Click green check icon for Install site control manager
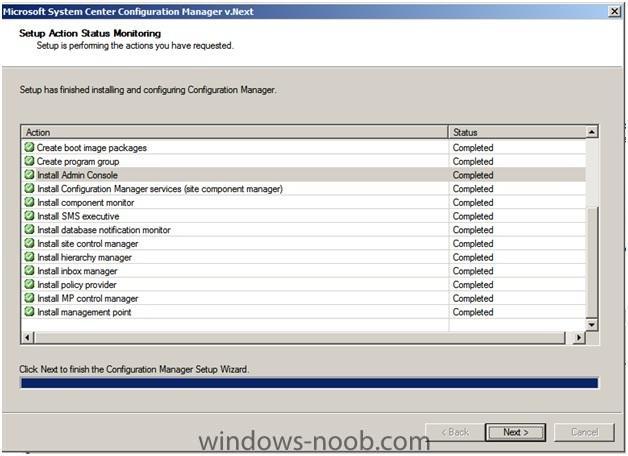 pos(29,243)
